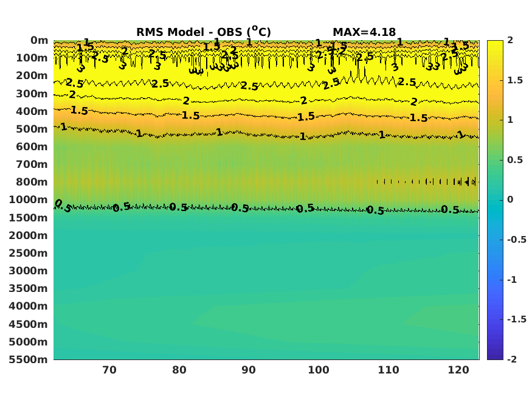The image size is (532, 399).
Task: Select the x-axis tick label 80
Action: [x=179, y=370]
